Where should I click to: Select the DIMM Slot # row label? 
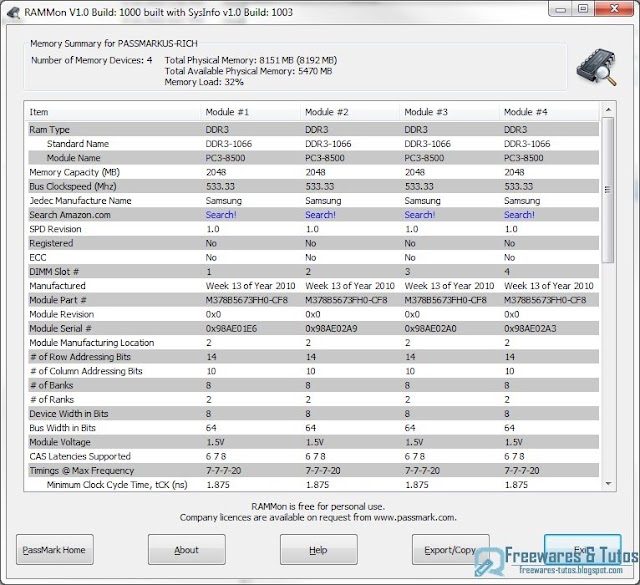[x=54, y=272]
